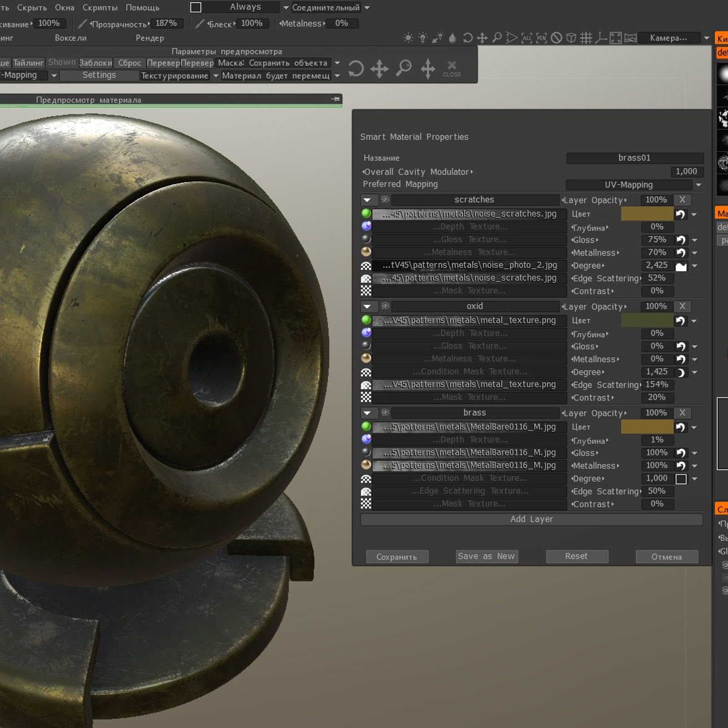Rotate material preview with large rotate icon
Image resolution: width=728 pixels, height=728 pixels.
tap(356, 69)
